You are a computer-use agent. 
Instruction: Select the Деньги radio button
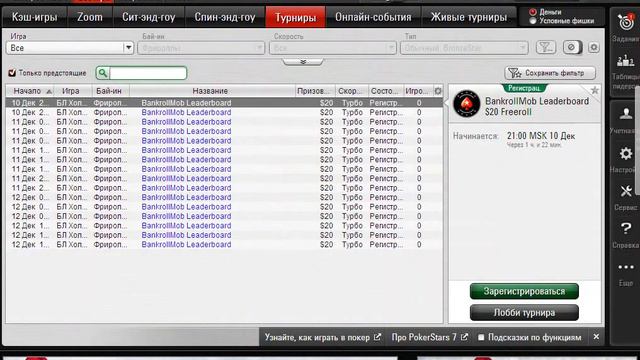(533, 12)
